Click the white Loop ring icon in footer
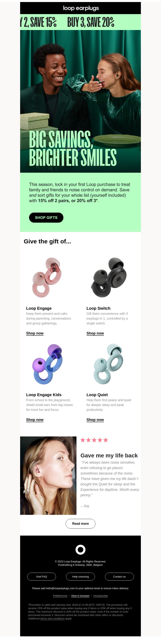 click(80, 549)
